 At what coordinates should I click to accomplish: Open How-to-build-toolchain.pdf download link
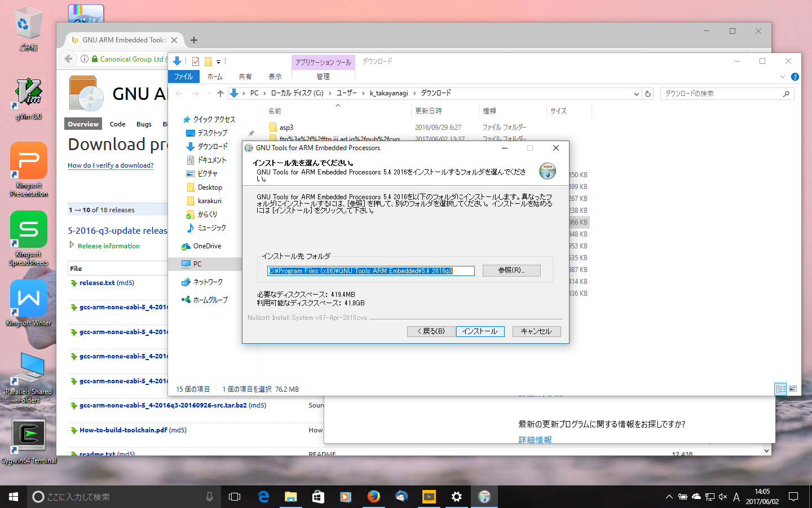click(123, 430)
